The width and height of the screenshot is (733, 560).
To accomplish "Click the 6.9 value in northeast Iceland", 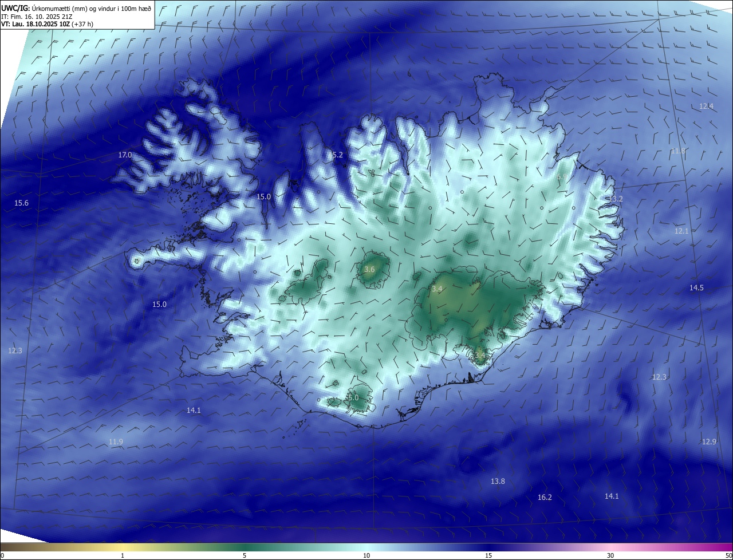I will (561, 178).
